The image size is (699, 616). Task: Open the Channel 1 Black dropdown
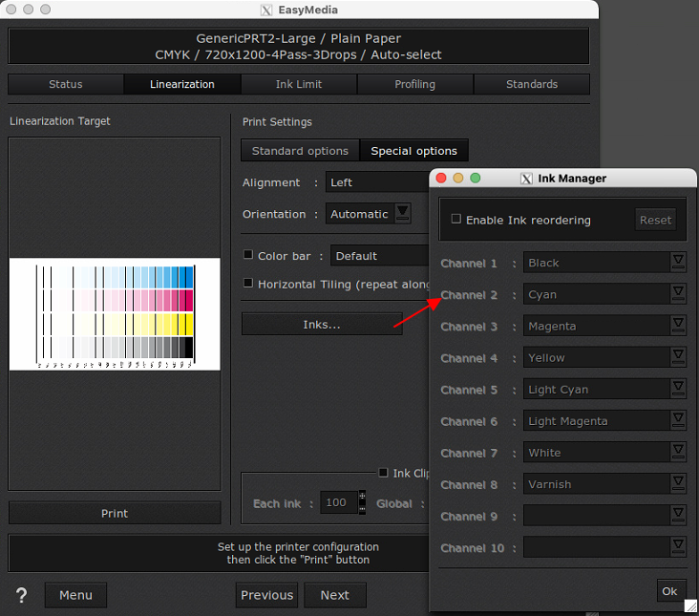pos(678,263)
